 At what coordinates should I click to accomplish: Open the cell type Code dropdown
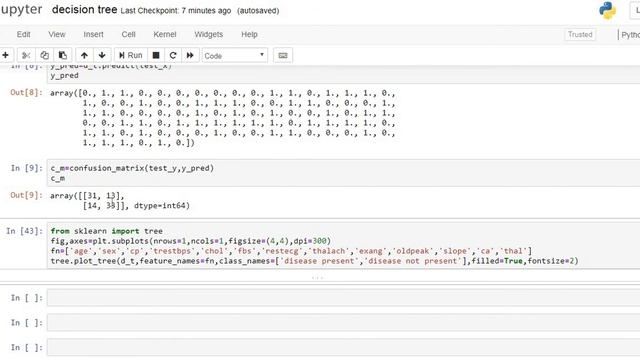[x=235, y=56]
